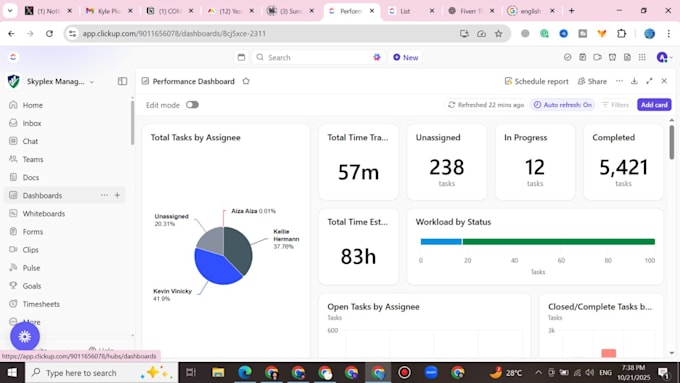The image size is (680, 383).
Task: Collapse the sidebar with panel icon
Action: tap(122, 81)
